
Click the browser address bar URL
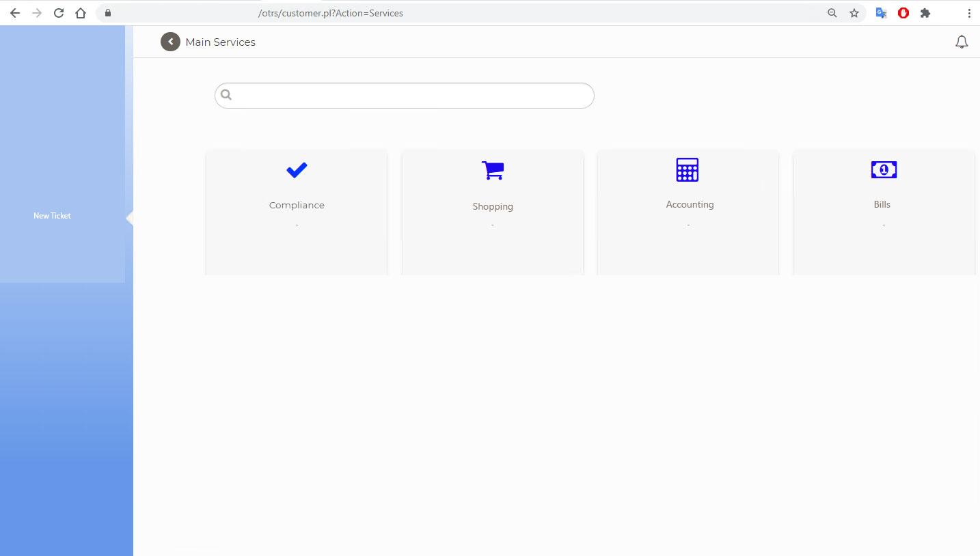coord(330,13)
